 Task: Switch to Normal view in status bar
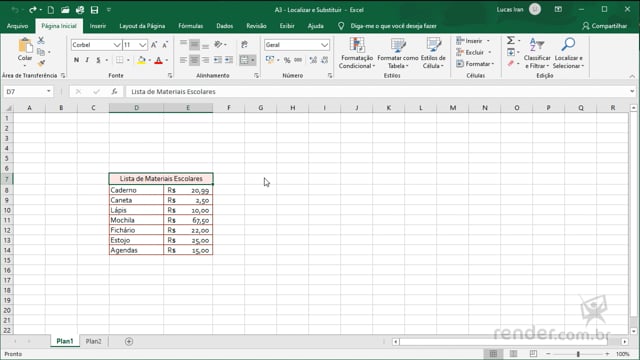pos(493,354)
